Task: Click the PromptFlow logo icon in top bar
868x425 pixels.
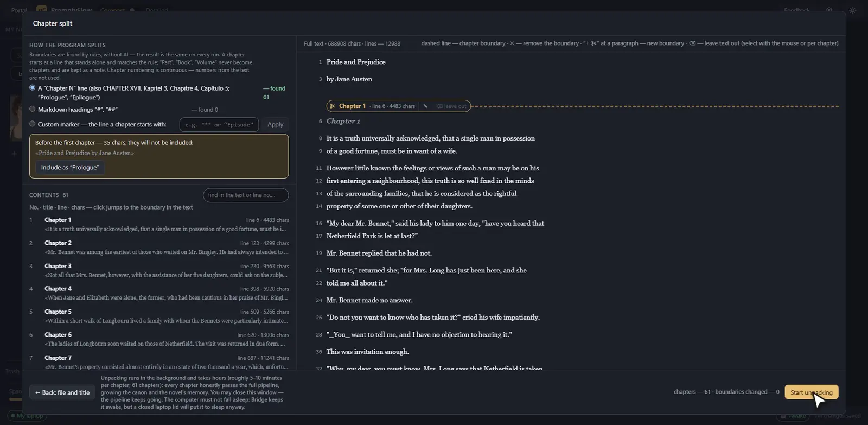Action: click(x=41, y=10)
